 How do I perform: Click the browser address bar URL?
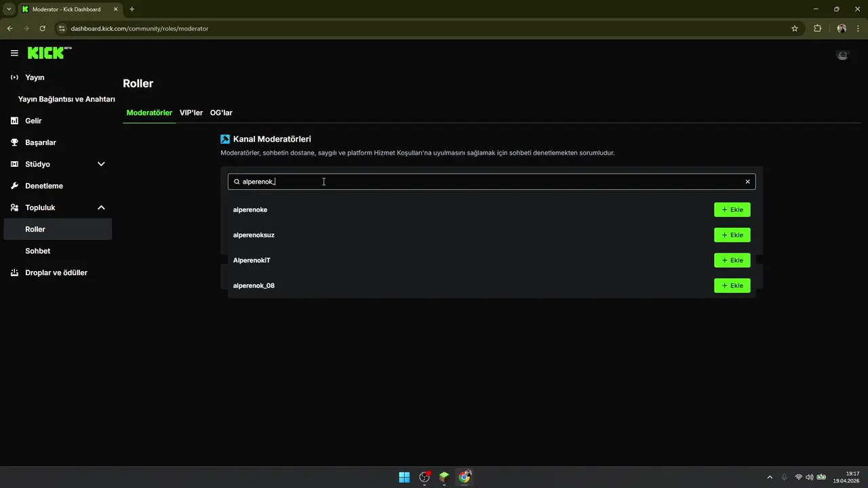click(x=140, y=28)
